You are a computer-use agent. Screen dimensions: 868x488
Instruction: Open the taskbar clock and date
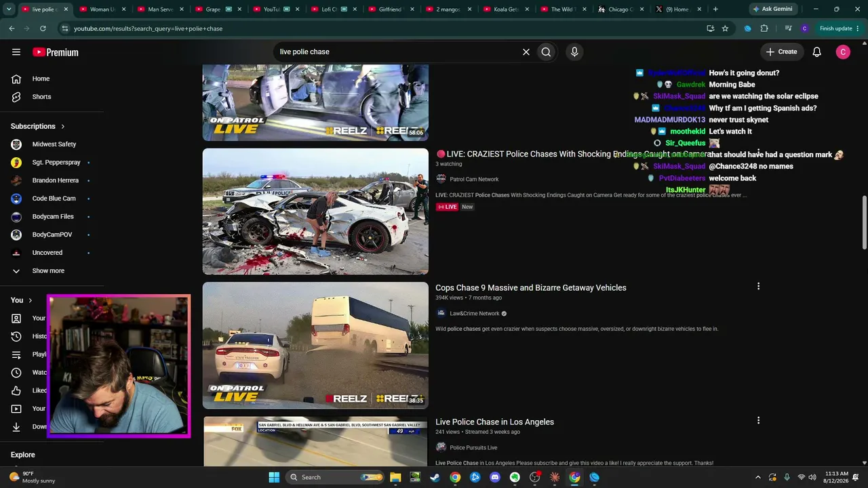tap(837, 477)
